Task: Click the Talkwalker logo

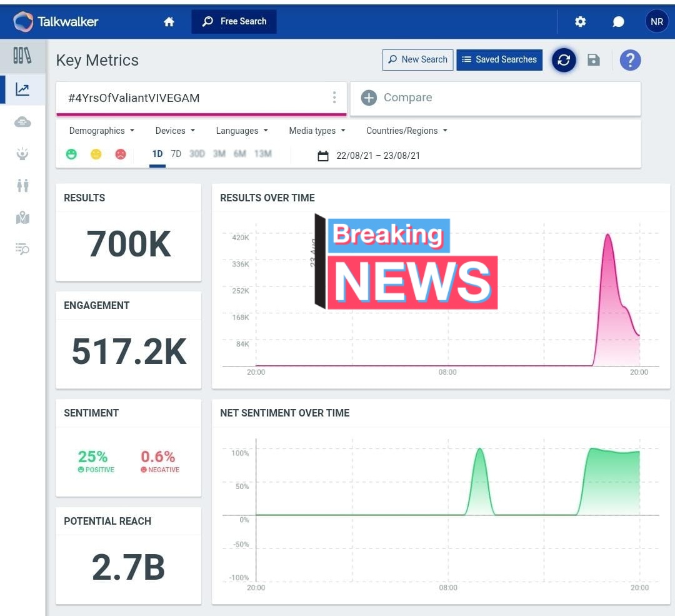Action: [x=56, y=21]
